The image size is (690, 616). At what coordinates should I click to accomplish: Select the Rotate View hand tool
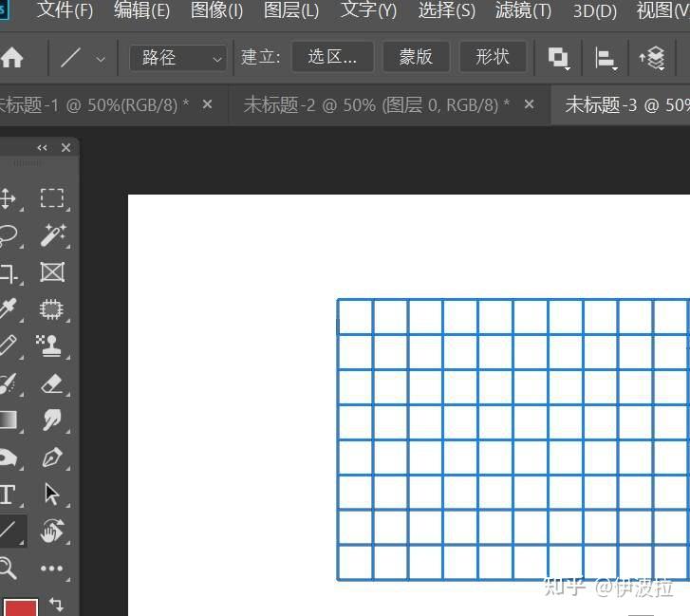coord(52,531)
